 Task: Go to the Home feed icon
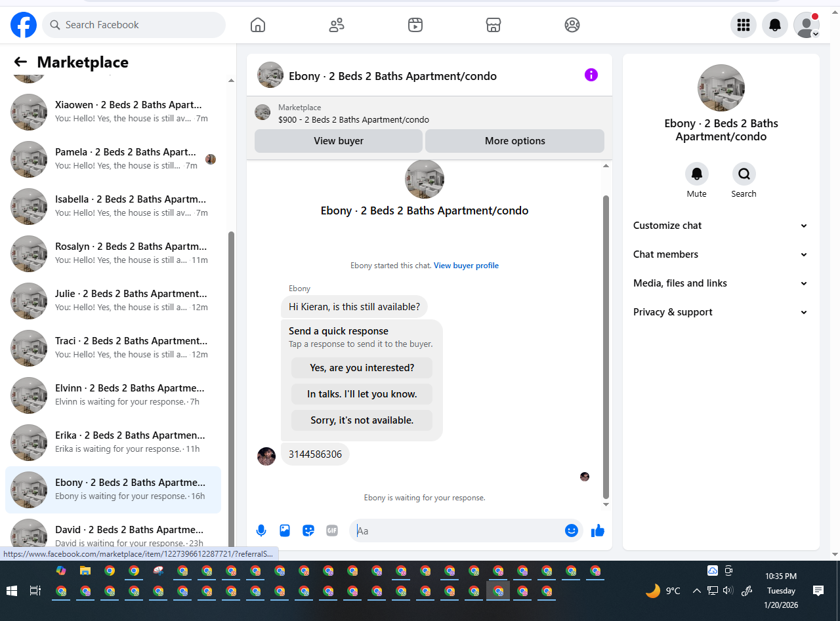pos(258,25)
